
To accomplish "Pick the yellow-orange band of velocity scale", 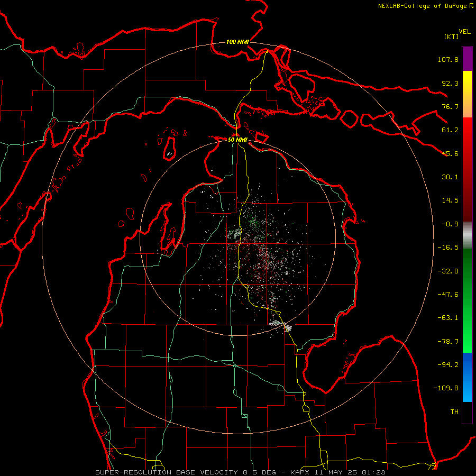I will 467,94.
